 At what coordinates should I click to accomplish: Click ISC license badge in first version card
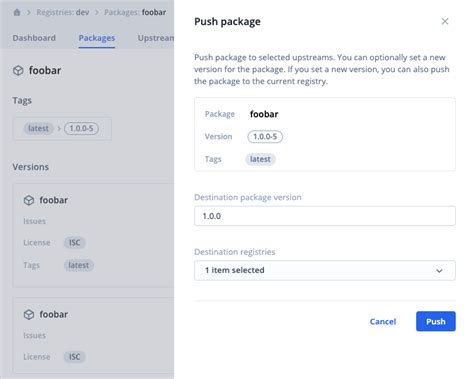(75, 243)
